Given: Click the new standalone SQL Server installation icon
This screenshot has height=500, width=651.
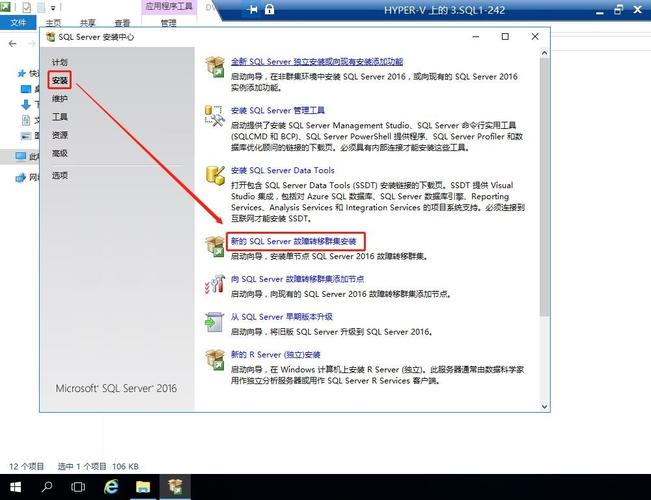Looking at the screenshot, I should pos(215,67).
